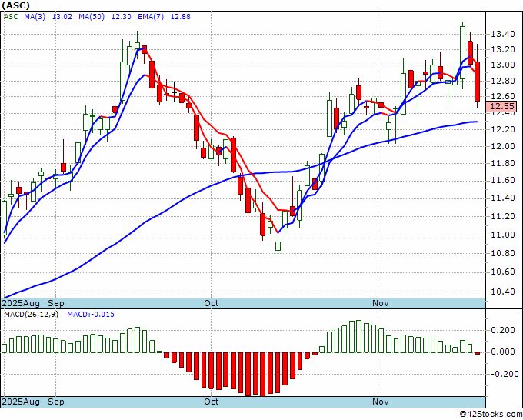
Task: Click the Oct label on price time axis
Action: (x=212, y=303)
